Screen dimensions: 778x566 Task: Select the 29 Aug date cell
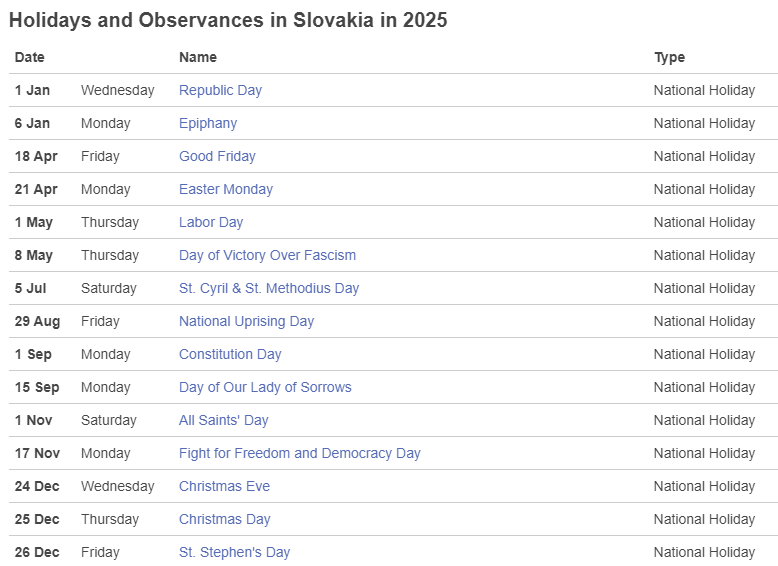[37, 321]
